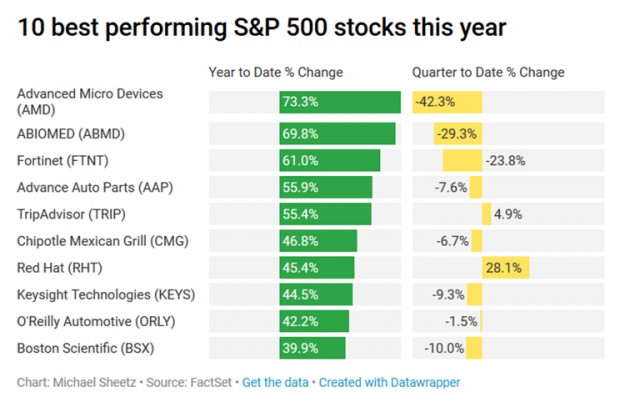
Task: Select AMD's yellow -42.3% quarter bar
Action: (447, 101)
